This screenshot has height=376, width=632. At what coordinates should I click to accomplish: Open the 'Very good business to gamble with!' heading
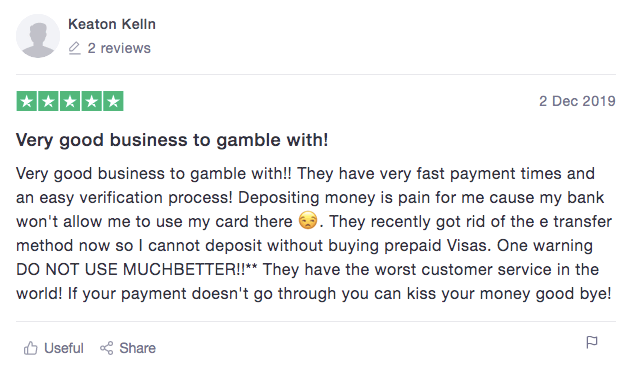172,140
